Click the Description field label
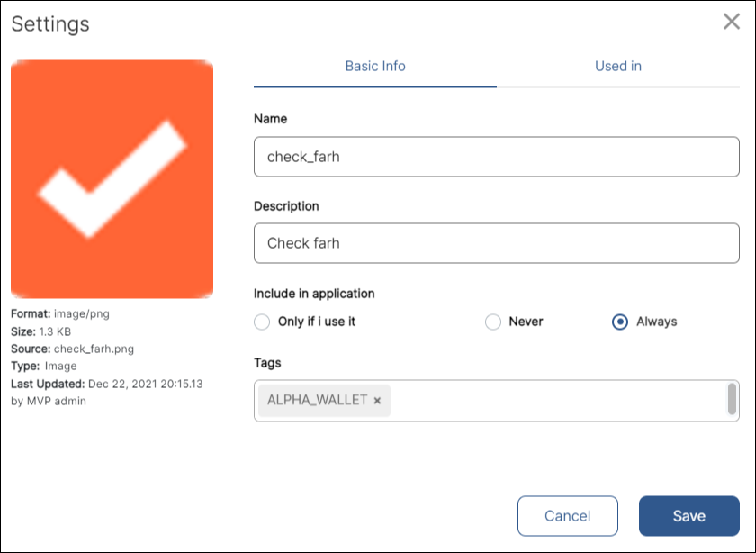The width and height of the screenshot is (756, 553). click(x=286, y=206)
